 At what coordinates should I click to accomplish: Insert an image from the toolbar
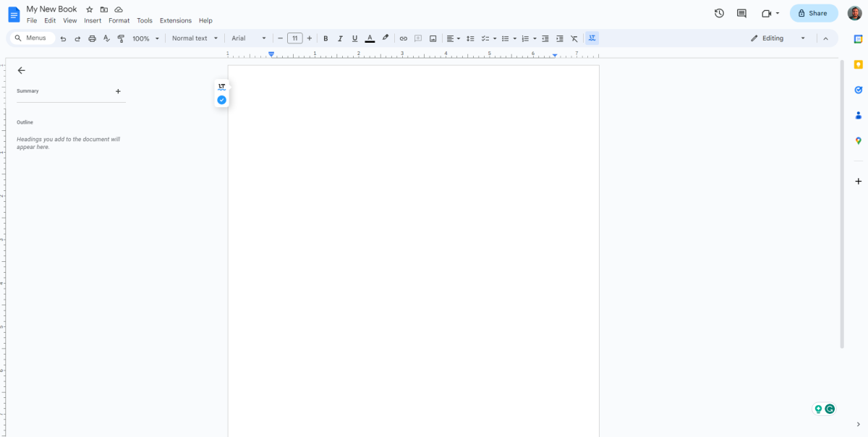tap(433, 38)
